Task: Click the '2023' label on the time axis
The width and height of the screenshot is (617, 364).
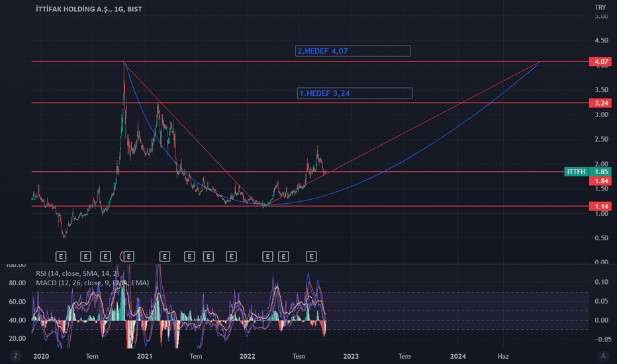Action: click(351, 356)
